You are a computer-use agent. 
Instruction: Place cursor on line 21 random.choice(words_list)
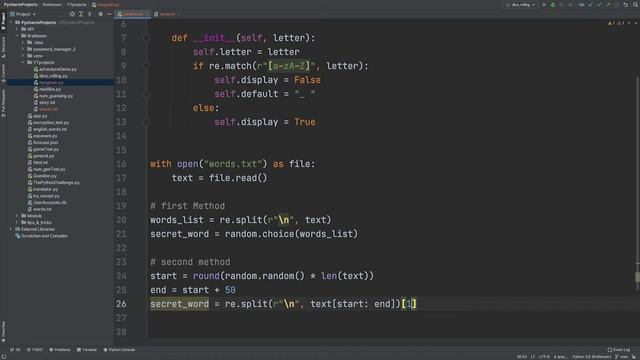[x=291, y=234]
